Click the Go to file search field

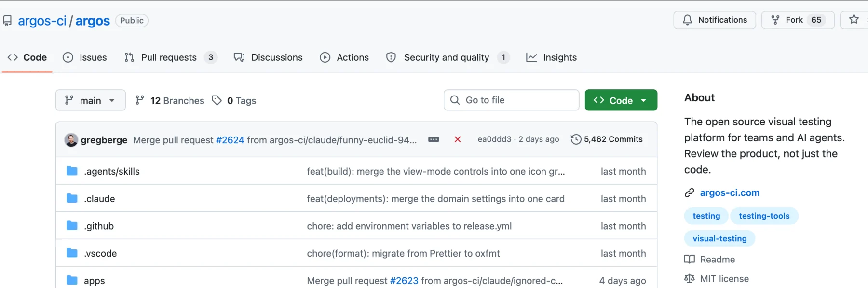click(x=511, y=100)
